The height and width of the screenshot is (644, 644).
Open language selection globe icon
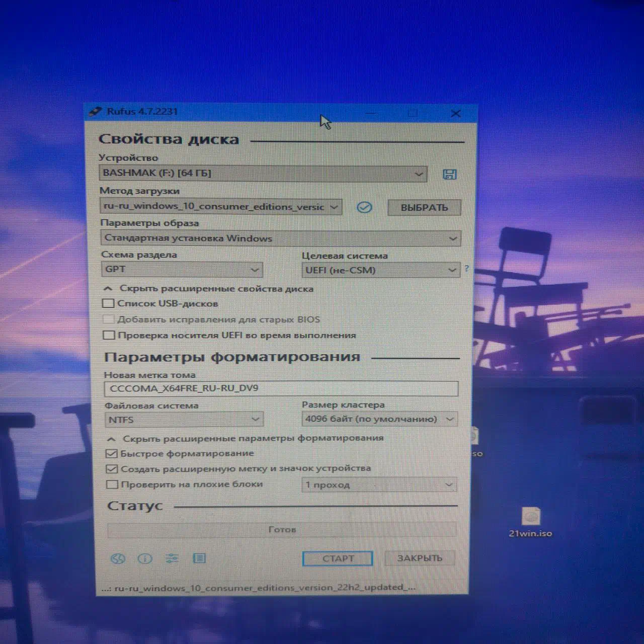pyautogui.click(x=118, y=558)
